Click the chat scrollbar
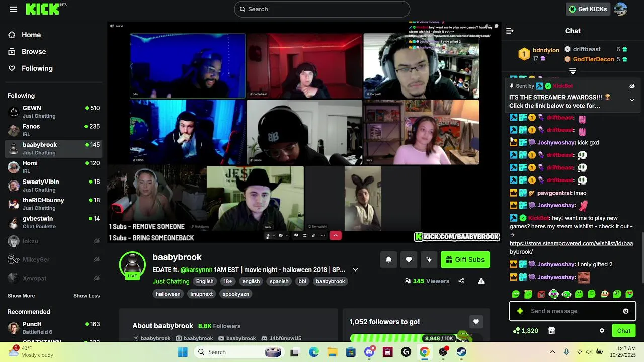Viewport: 644px width, 362px height. pyautogui.click(x=642, y=256)
